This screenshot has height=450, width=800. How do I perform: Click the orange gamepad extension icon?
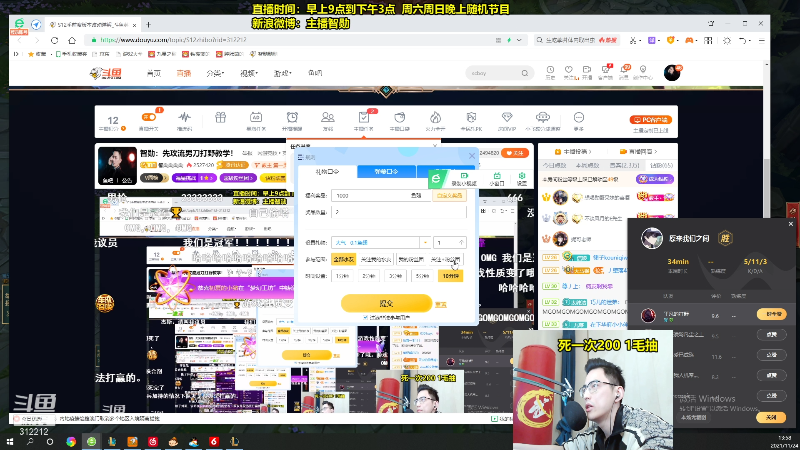(x=689, y=40)
